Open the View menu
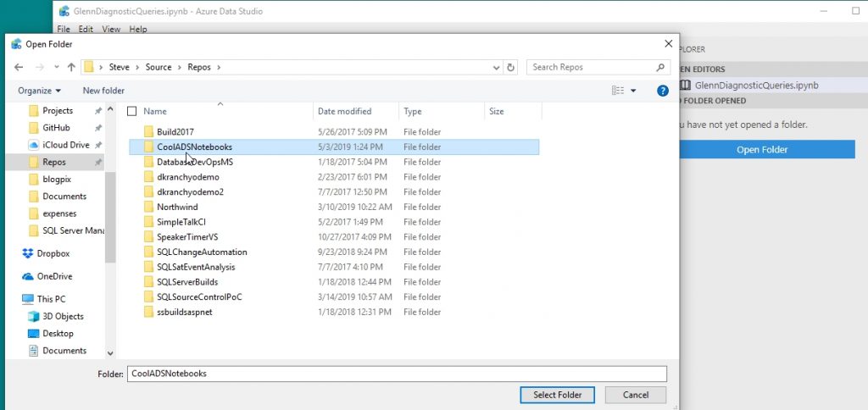 [x=111, y=30]
